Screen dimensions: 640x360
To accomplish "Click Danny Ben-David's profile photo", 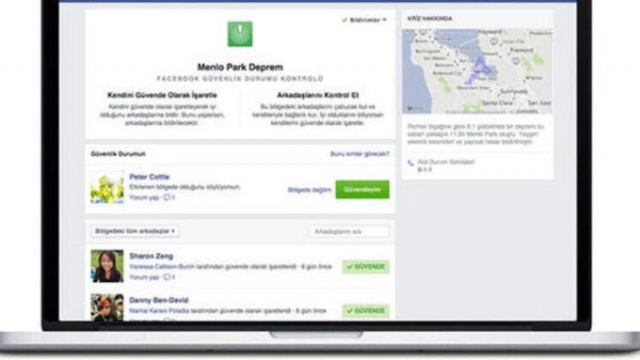I will pos(107,307).
